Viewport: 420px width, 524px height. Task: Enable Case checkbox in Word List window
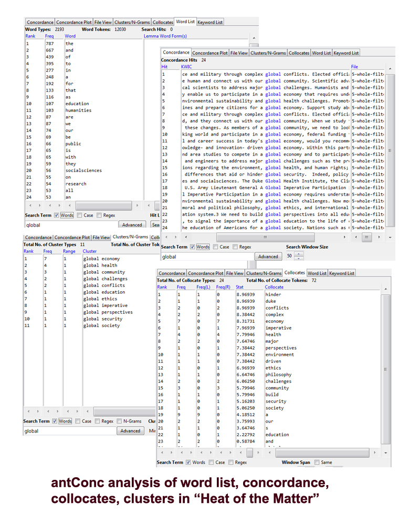(79, 215)
